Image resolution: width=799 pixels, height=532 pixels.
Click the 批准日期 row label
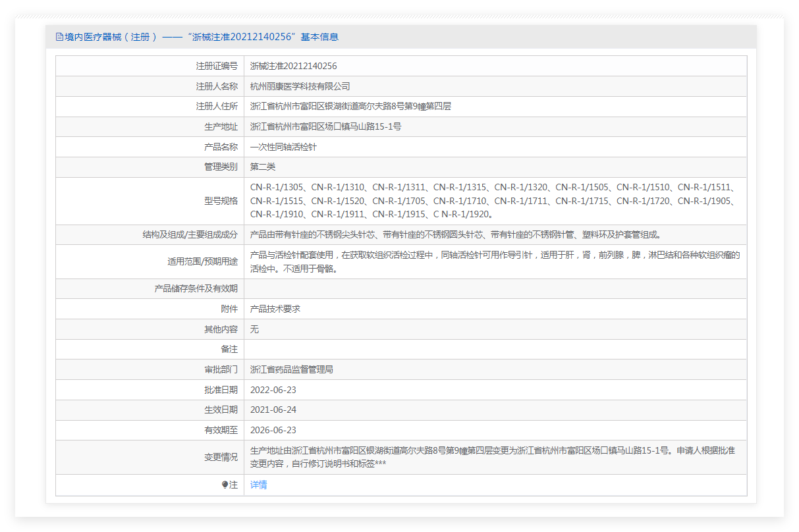[221, 390]
